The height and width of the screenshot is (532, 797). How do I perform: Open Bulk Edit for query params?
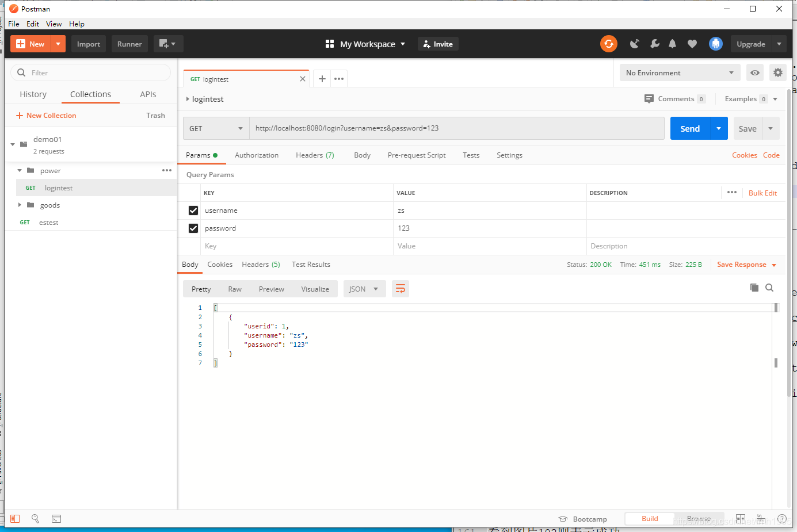762,193
